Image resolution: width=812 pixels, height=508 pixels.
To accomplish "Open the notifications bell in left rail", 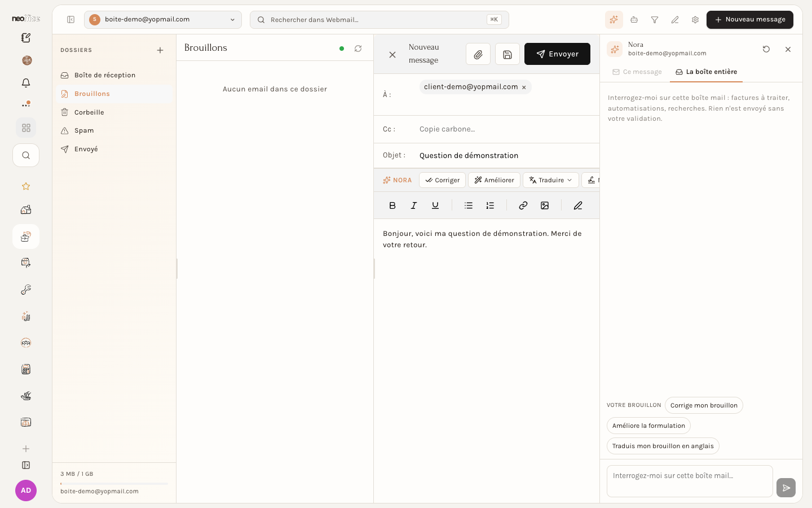I will [26, 83].
